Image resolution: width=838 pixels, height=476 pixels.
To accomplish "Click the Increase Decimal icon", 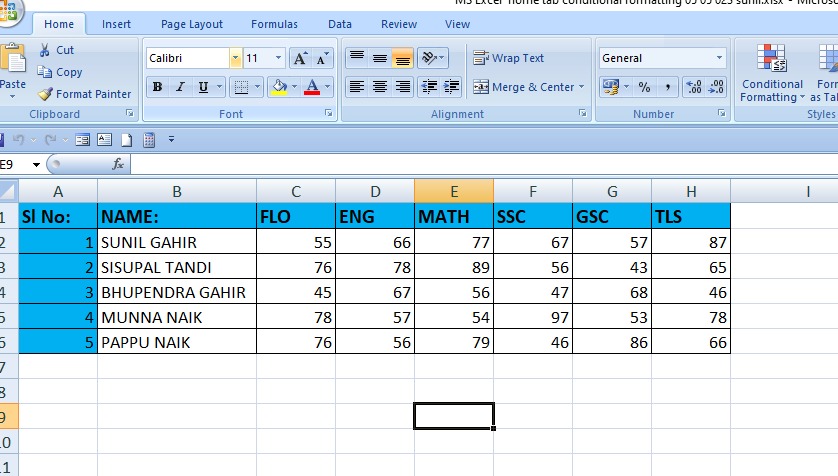I will tap(693, 87).
